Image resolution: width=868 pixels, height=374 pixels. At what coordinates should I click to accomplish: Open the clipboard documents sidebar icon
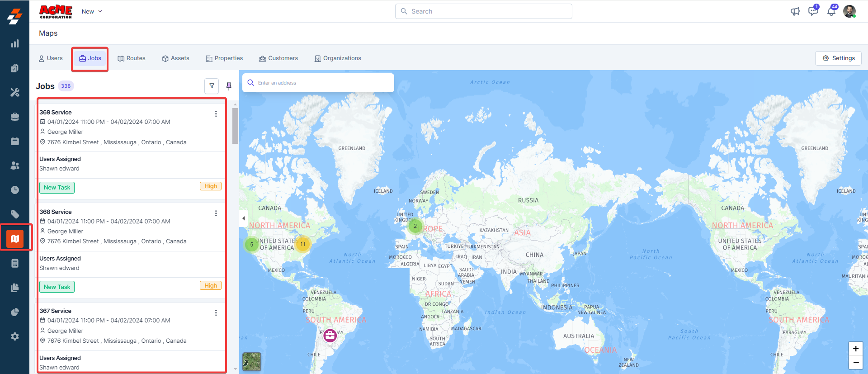click(x=15, y=68)
